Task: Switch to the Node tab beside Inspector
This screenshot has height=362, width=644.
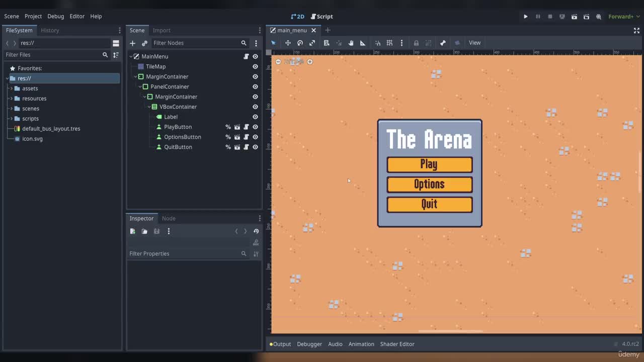Action: [169, 218]
